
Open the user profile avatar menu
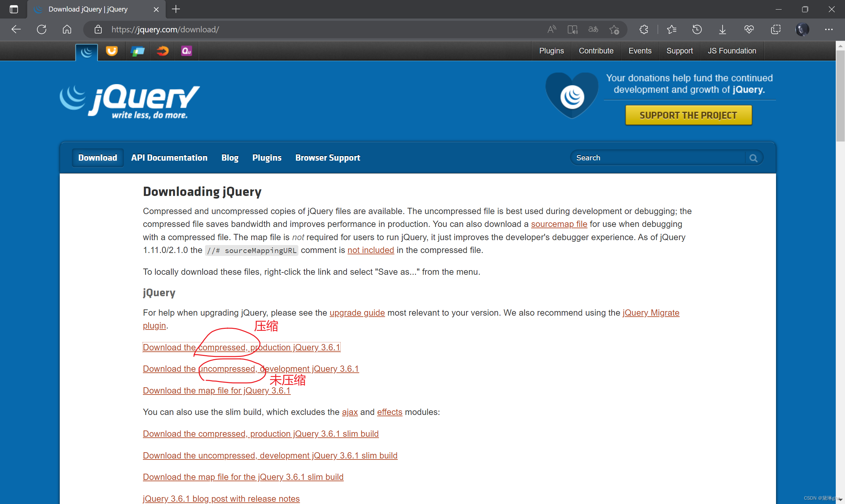802,30
